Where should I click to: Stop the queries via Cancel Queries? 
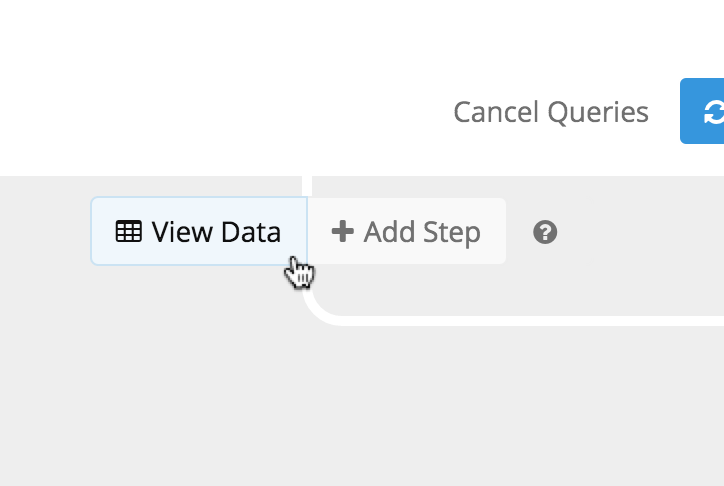(x=551, y=112)
